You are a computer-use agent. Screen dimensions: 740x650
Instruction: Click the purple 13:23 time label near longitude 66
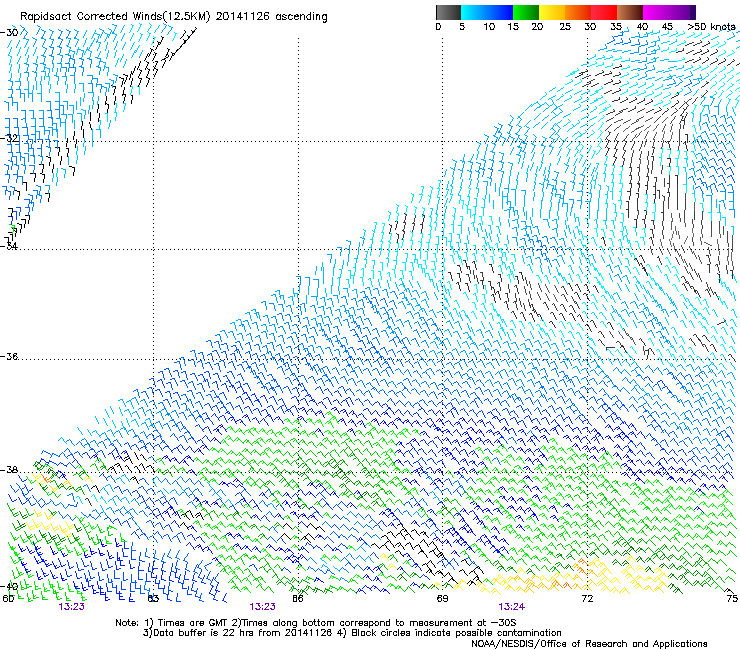(x=262, y=607)
